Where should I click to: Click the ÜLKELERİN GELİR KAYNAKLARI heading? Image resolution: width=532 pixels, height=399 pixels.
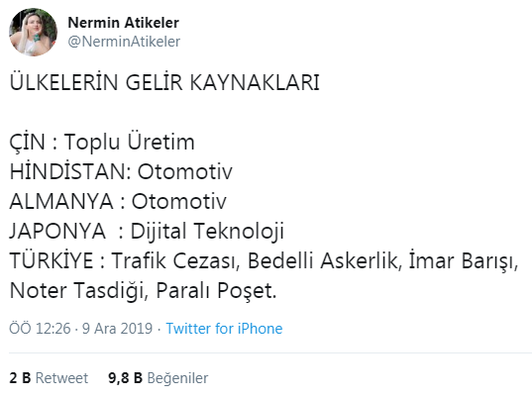pos(164,82)
